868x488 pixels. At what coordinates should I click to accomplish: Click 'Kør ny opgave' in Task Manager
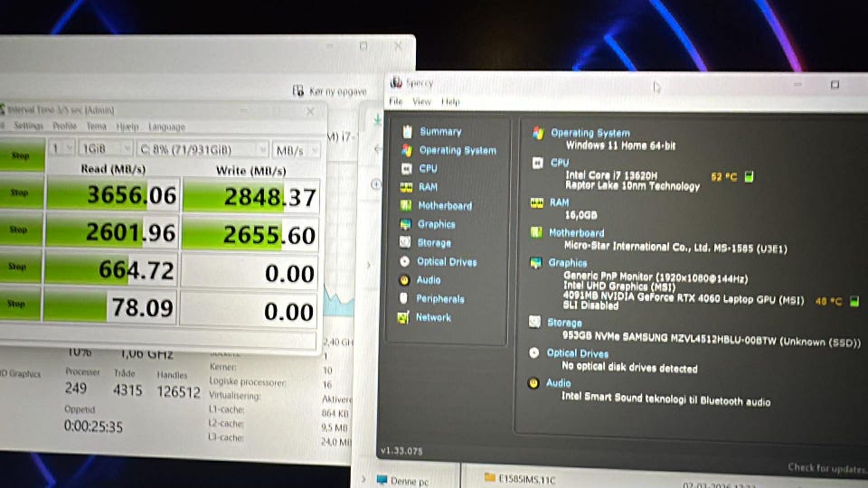[x=337, y=91]
